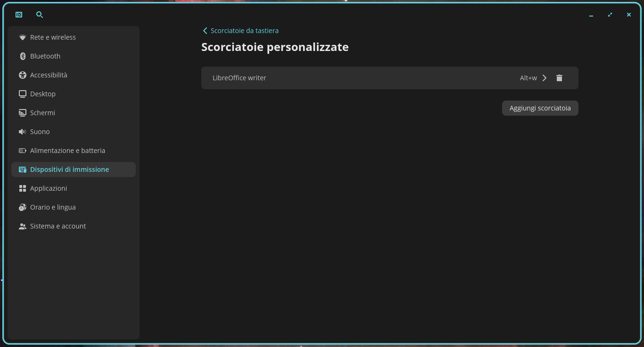Image resolution: width=644 pixels, height=347 pixels.
Task: Go back via Scorciatoie da tastiera chevron
Action: [x=205, y=31]
